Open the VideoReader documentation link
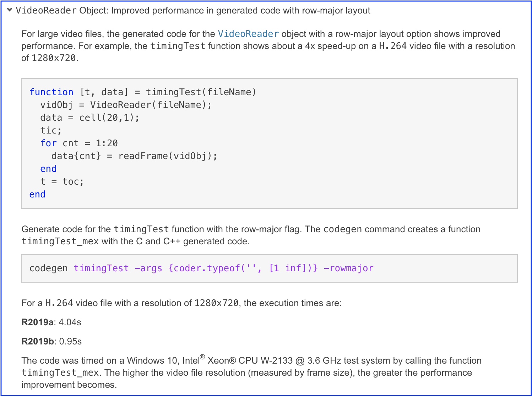 [248, 34]
